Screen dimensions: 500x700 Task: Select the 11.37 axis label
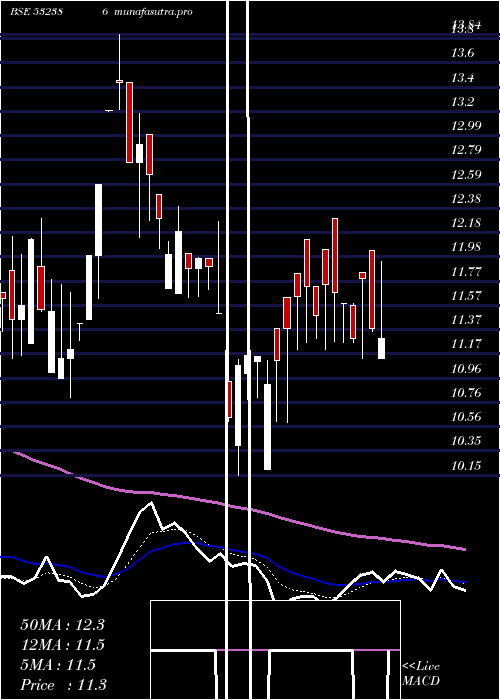(466, 320)
